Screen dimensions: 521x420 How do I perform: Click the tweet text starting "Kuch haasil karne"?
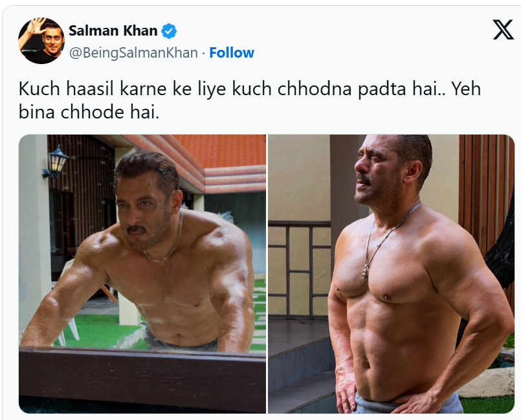tap(250, 100)
